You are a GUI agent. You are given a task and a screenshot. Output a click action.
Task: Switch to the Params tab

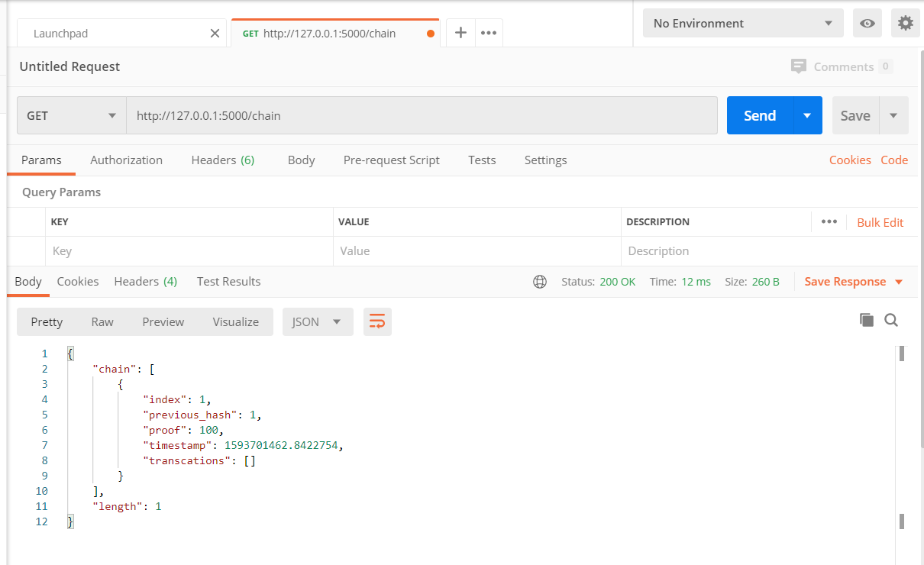(41, 160)
